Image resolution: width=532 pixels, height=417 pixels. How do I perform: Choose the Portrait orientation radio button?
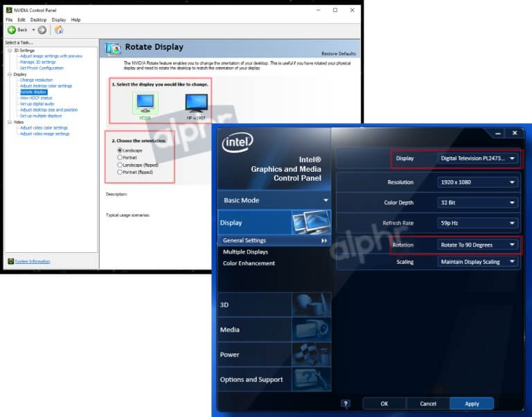point(120,157)
